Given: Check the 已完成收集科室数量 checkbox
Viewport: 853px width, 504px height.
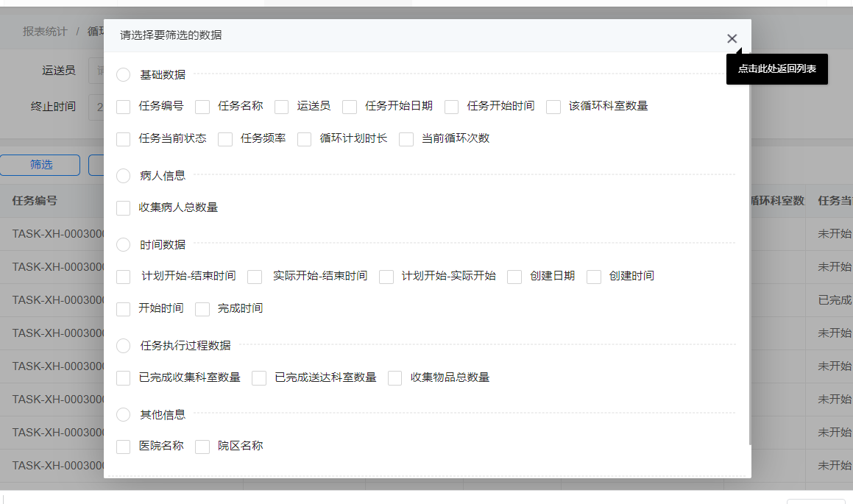Looking at the screenshot, I should [x=123, y=377].
